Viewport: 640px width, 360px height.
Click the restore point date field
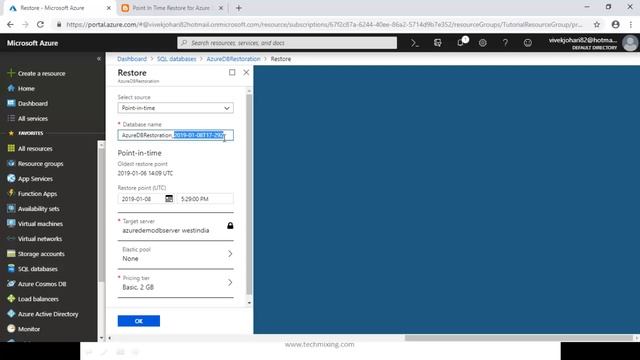[x=141, y=199]
